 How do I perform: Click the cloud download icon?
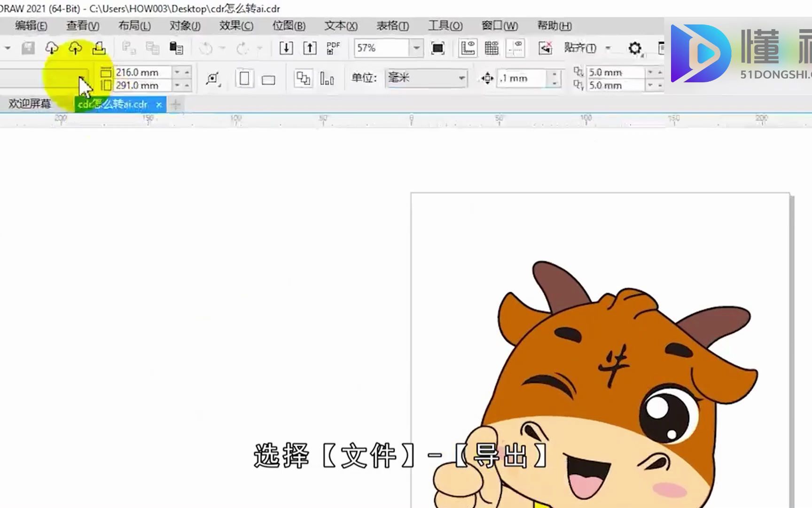click(x=52, y=48)
